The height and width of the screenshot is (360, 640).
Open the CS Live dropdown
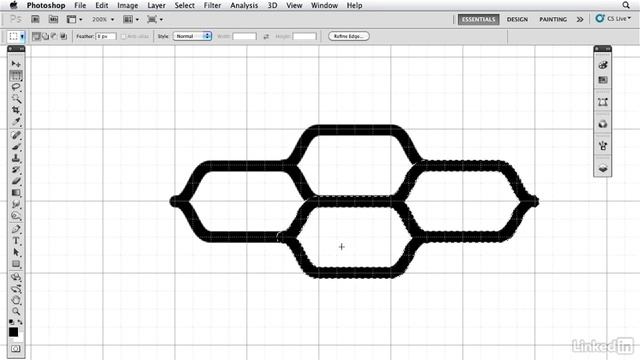(x=613, y=19)
